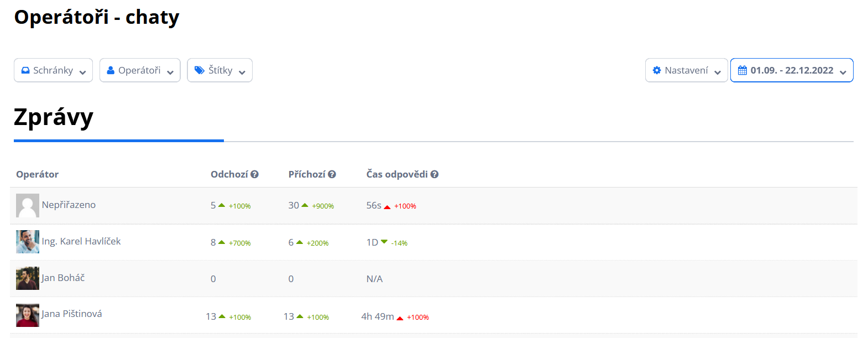
Task: Click the person icon in Operátoři filter
Action: coord(111,70)
